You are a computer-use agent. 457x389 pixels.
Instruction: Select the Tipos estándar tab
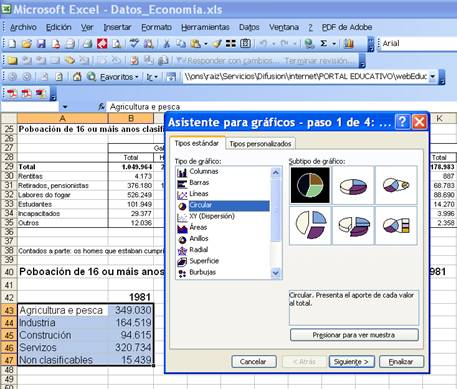tap(197, 143)
